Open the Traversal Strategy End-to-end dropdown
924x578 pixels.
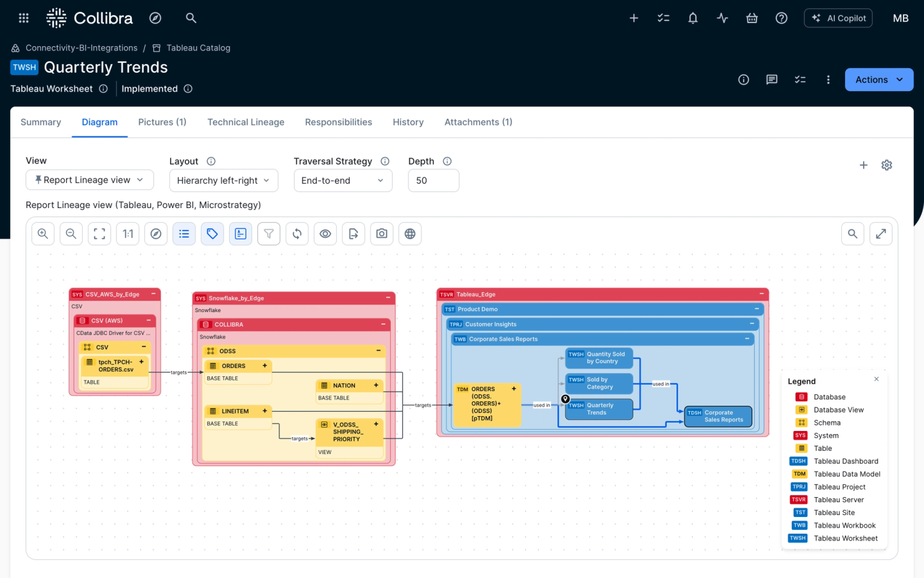(x=343, y=180)
